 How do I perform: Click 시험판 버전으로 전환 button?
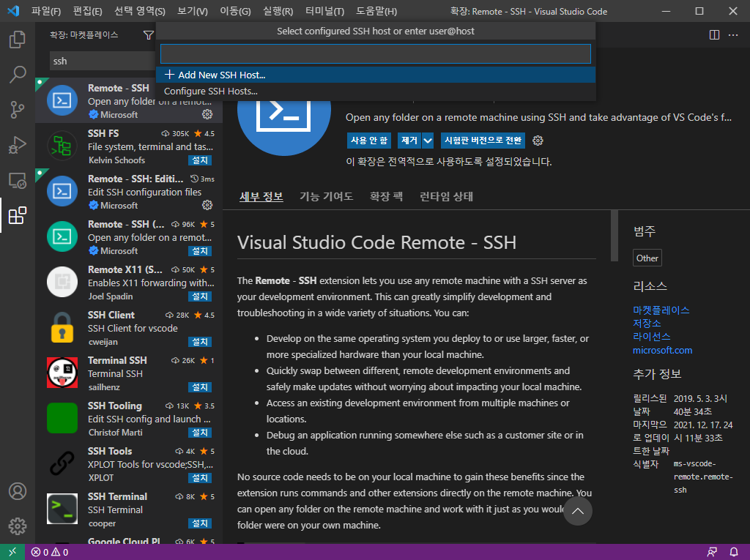pos(483,141)
